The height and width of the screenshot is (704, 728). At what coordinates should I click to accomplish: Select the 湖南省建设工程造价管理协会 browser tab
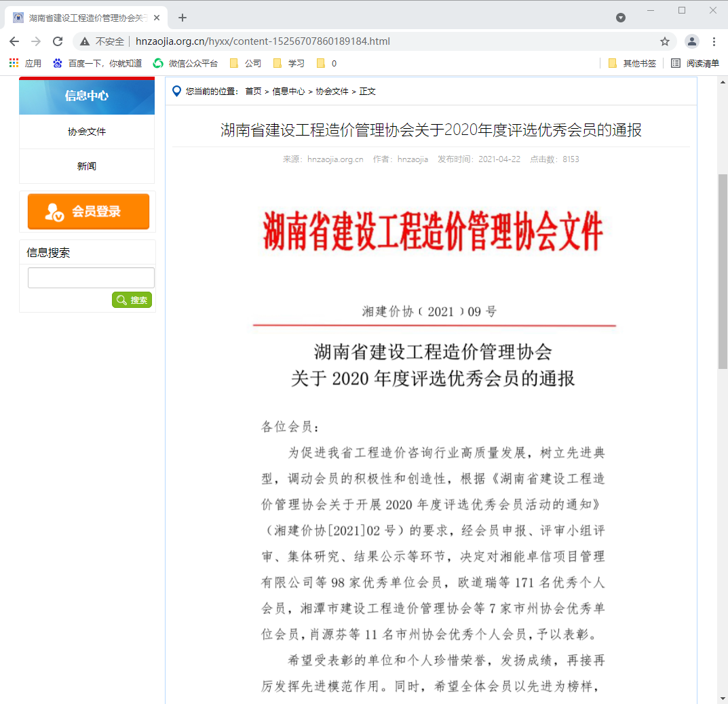click(86, 18)
